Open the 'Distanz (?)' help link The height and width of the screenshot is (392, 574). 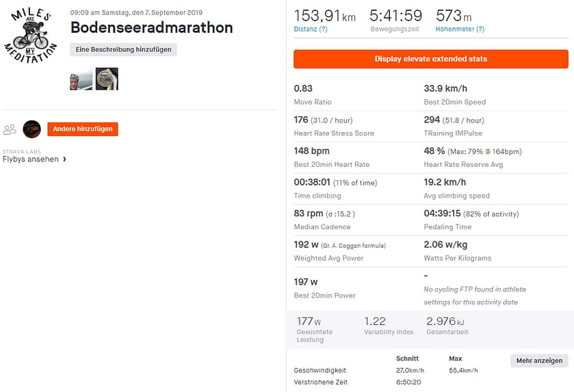click(311, 29)
